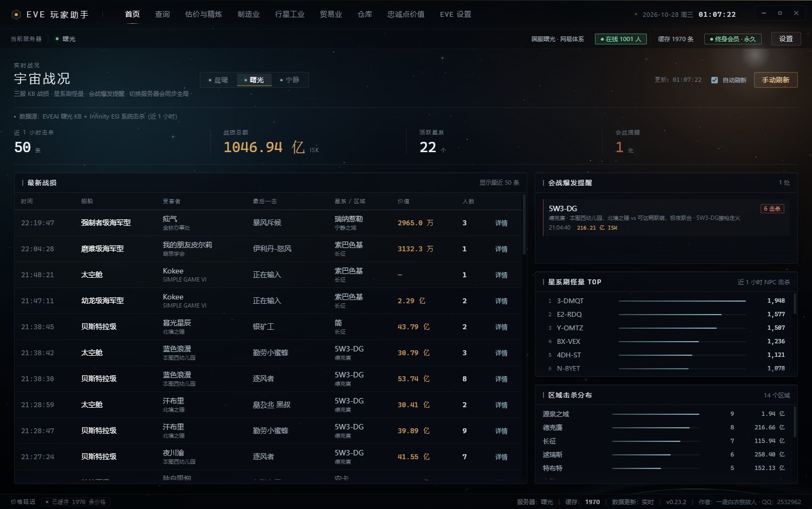Select 磨难级海军型 ship name
The image size is (812, 509).
tap(102, 249)
